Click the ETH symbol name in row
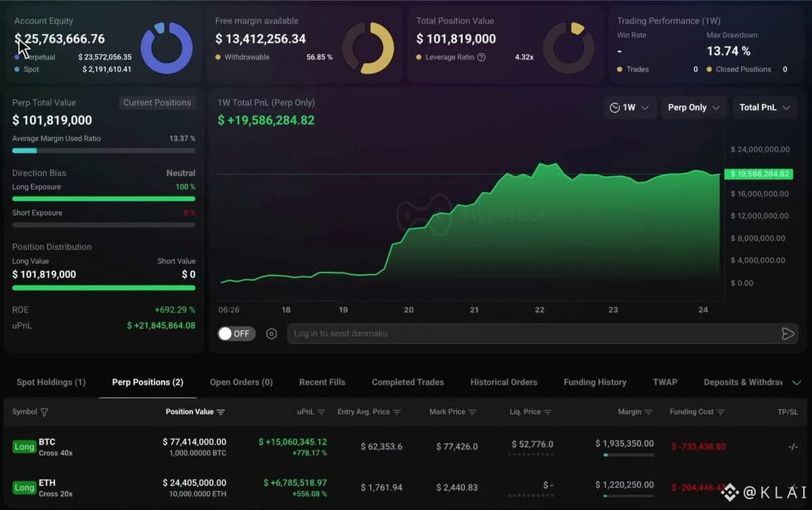The width and height of the screenshot is (812, 510). click(x=47, y=482)
